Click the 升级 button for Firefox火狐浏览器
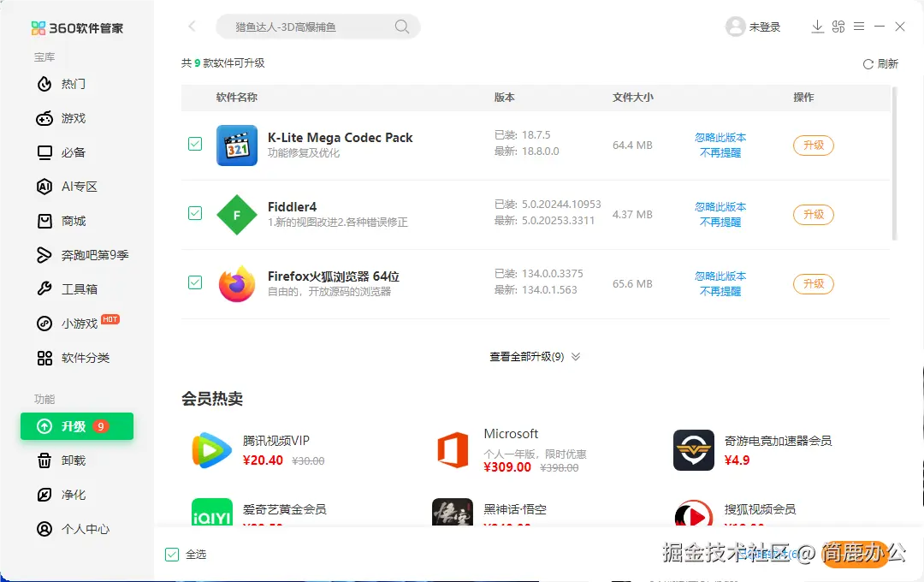924x582 pixels. coord(813,283)
